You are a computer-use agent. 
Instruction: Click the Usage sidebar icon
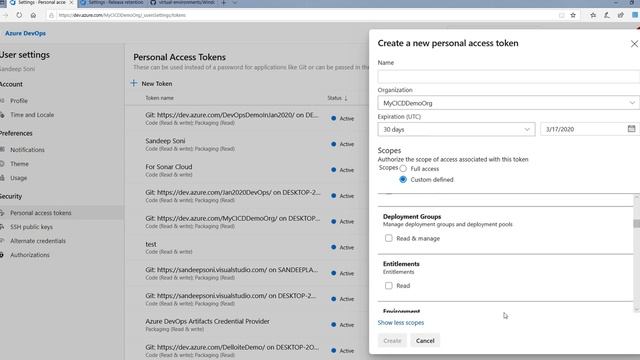click(2, 178)
